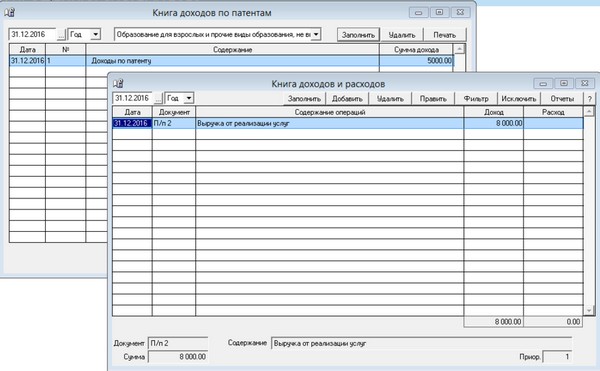The height and width of the screenshot is (371, 600).
Task: Click the Документ column header
Action: click(x=174, y=112)
